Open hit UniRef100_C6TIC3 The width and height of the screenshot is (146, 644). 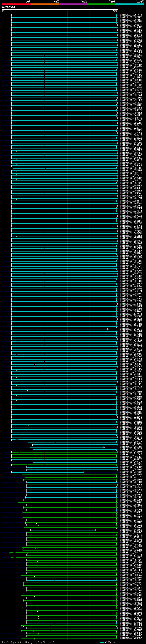click(131, 17)
